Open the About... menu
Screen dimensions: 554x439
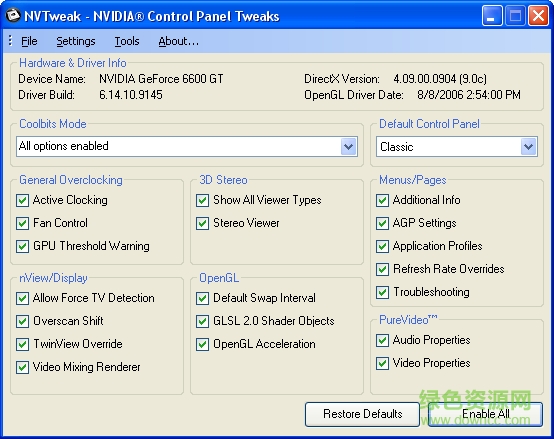click(x=178, y=41)
